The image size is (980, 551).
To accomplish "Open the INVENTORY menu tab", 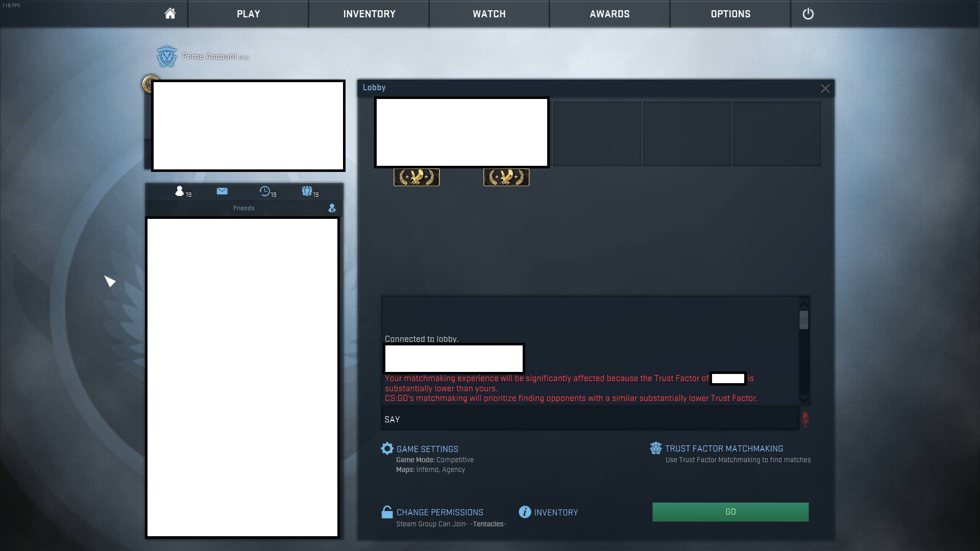I will [369, 14].
